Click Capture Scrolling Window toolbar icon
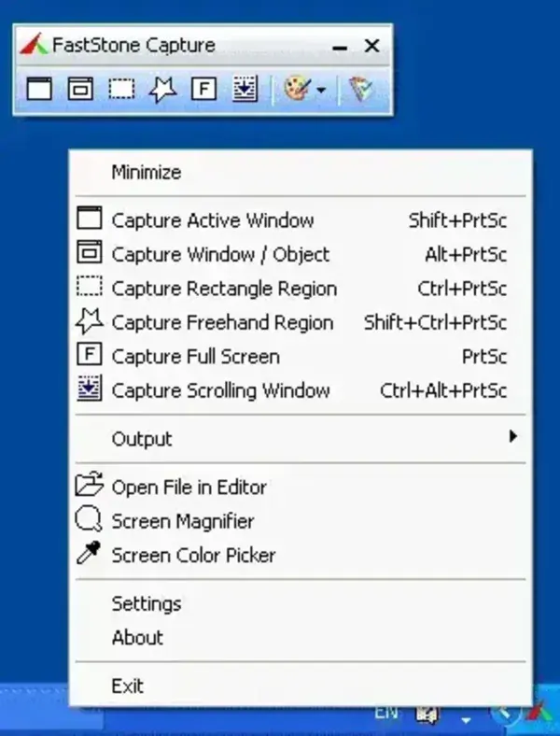The width and height of the screenshot is (560, 736). [x=245, y=89]
